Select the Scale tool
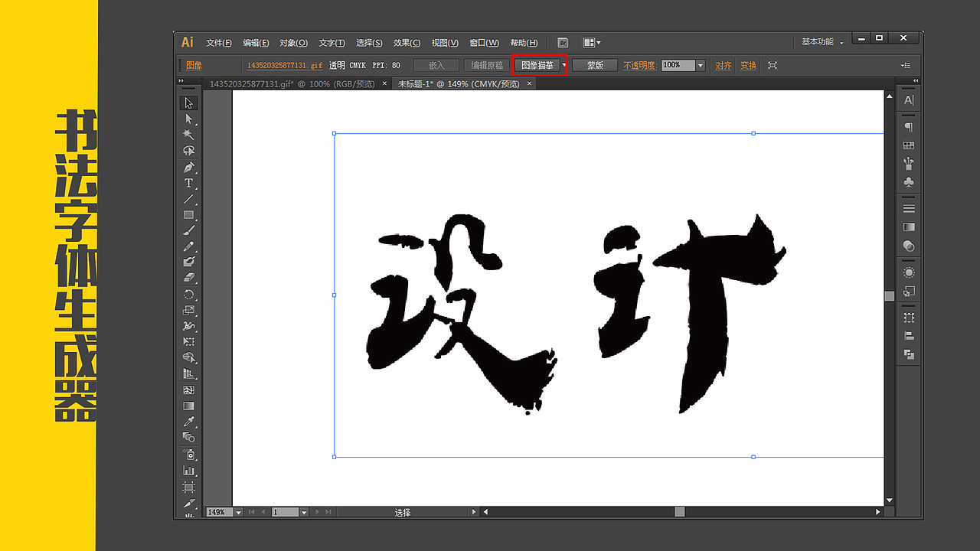The image size is (980, 551). (x=189, y=311)
